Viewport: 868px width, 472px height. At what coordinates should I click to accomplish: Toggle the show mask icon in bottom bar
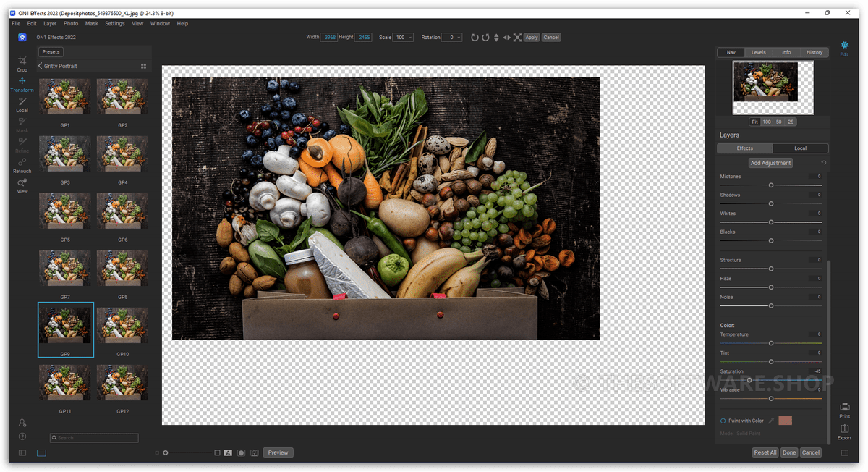(x=241, y=452)
